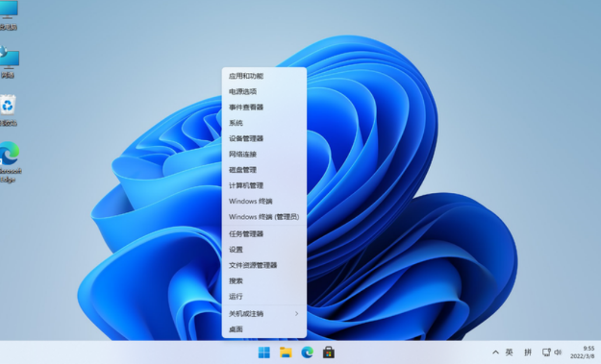Open Windows 终端 (管理员) menu entry
This screenshot has width=601, height=364.
point(263,217)
